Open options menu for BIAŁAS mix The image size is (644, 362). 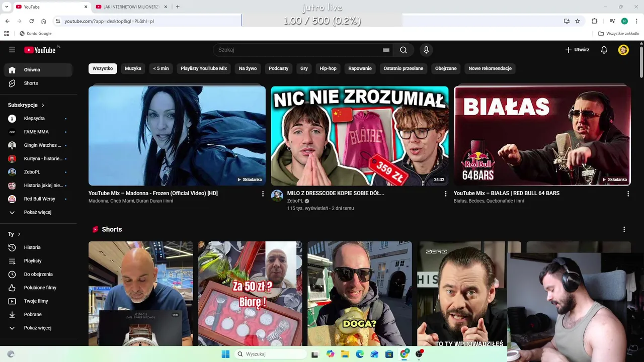coord(628,194)
